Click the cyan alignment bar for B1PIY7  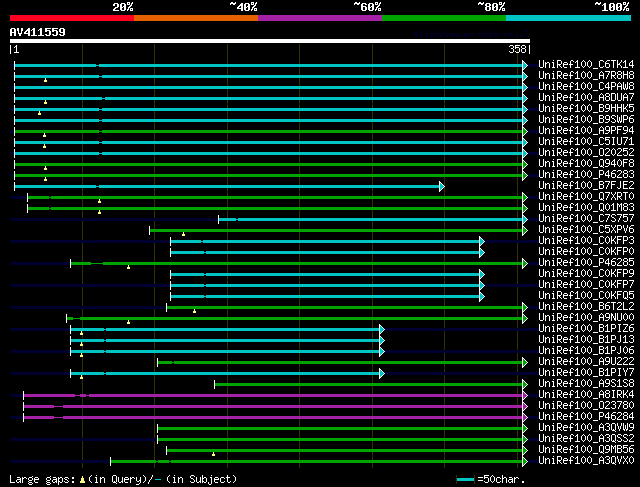click(225, 374)
